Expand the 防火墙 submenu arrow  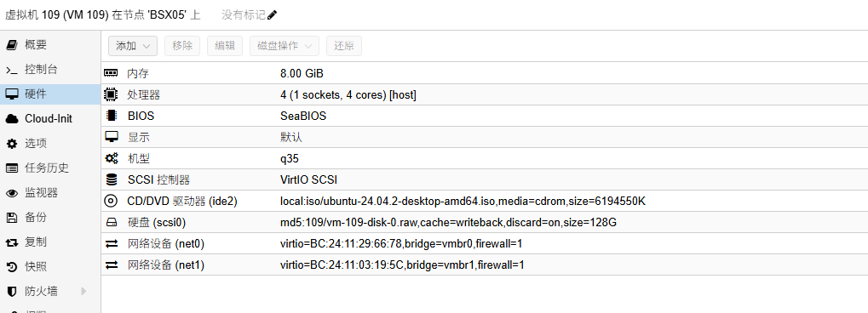point(84,291)
